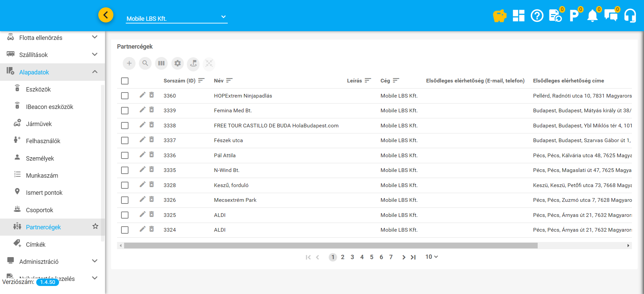Open the column chooser icon
This screenshot has width=644, height=294.
(161, 63)
